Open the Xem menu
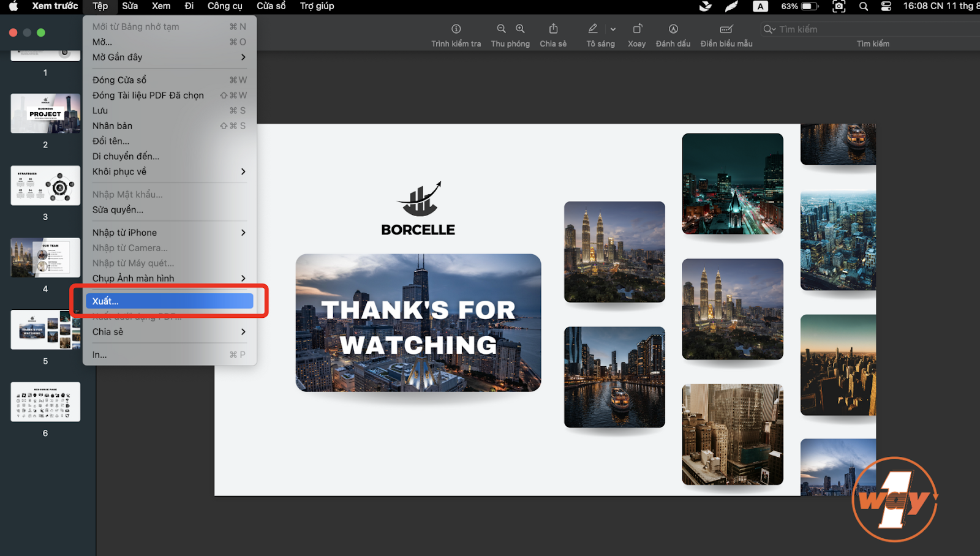The image size is (980, 556). click(x=161, y=6)
